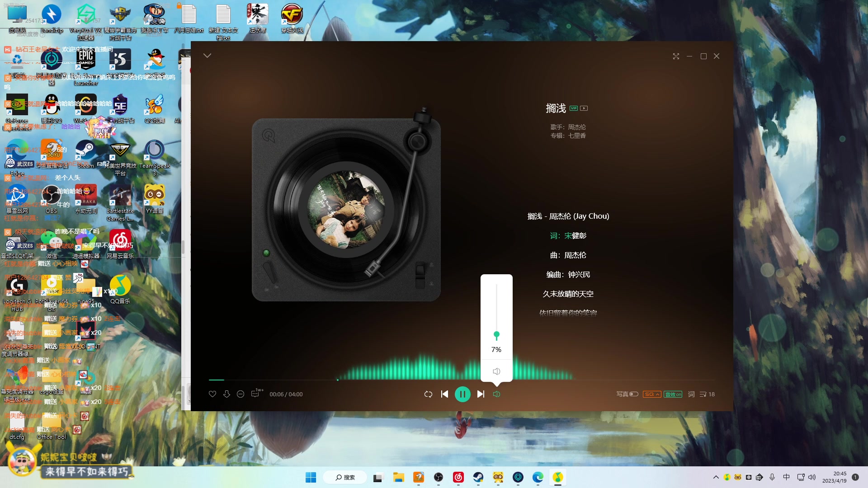The image size is (868, 488).
Task: Enter fullscreen player mode
Action: tap(676, 56)
